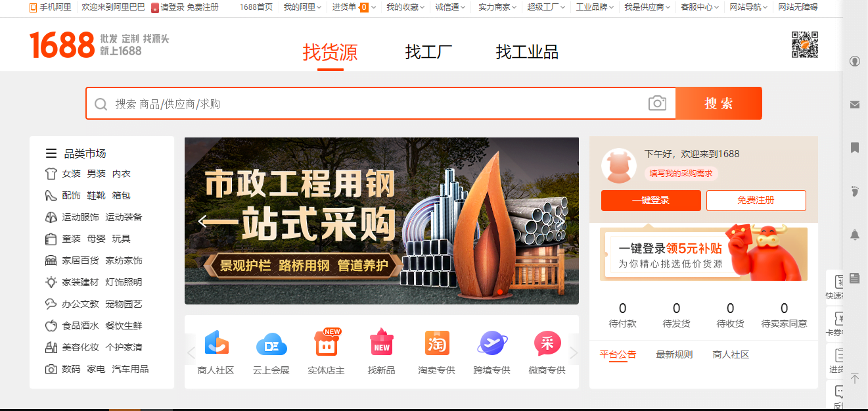
Task: Open the 商人社区 shortcut icon
Action: pyautogui.click(x=216, y=343)
